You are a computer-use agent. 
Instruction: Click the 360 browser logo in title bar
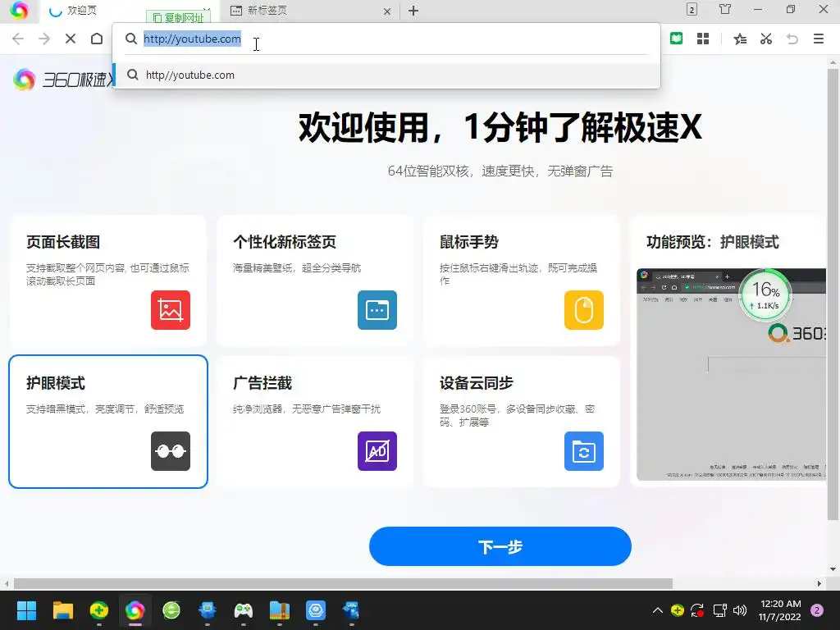coord(20,10)
